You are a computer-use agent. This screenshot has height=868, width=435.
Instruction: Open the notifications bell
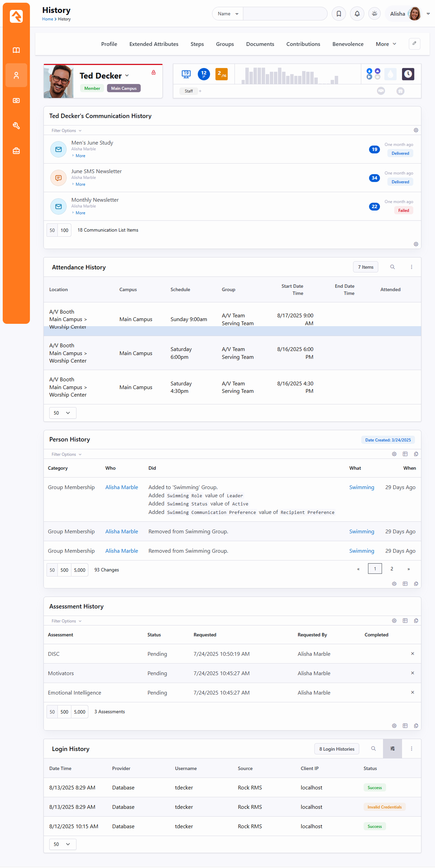click(357, 14)
